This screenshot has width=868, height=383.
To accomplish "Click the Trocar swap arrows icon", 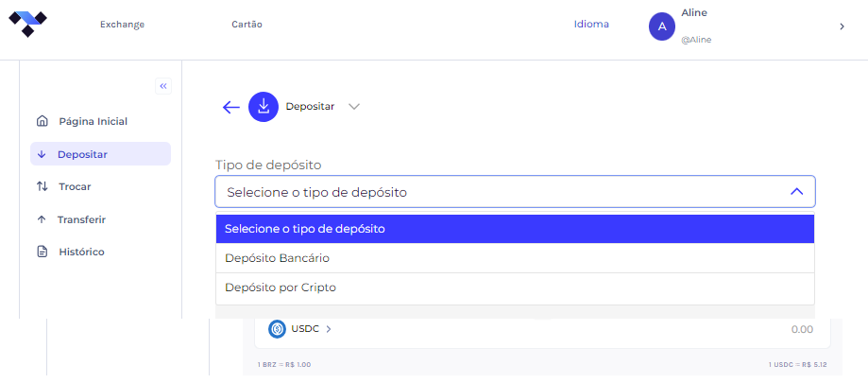I will [43, 187].
